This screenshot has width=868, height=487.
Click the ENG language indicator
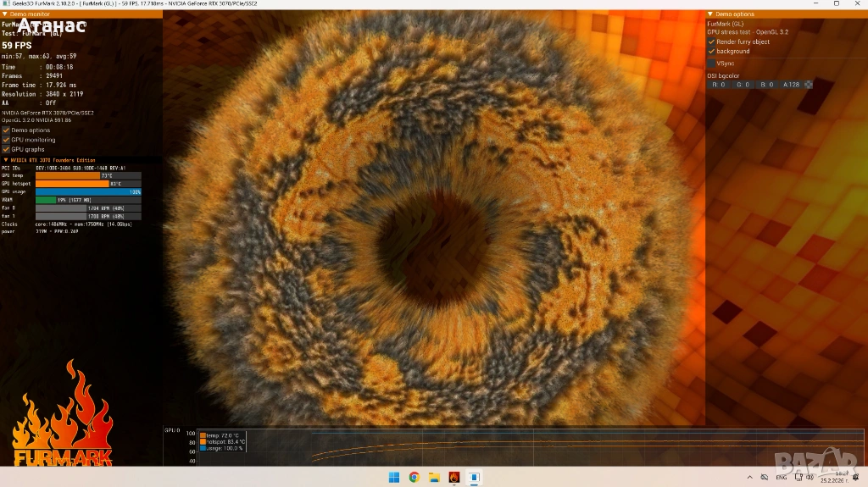tap(782, 478)
